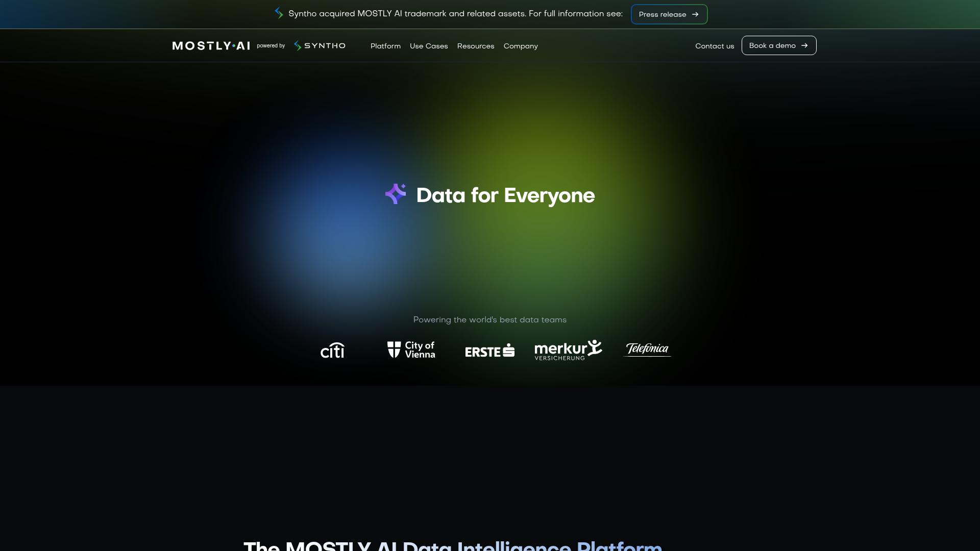This screenshot has height=551, width=980.
Task: Click the Syntho logo beside powered by
Action: click(x=320, y=46)
